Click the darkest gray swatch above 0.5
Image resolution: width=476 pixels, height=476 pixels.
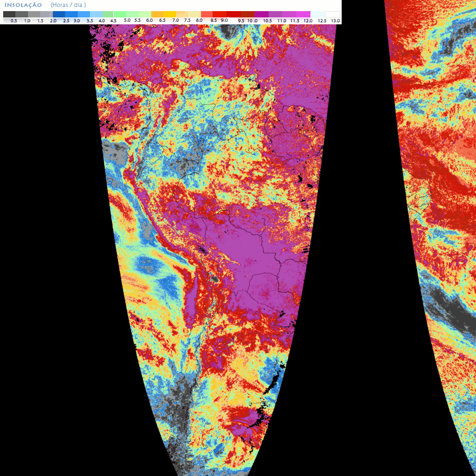tap(9, 14)
